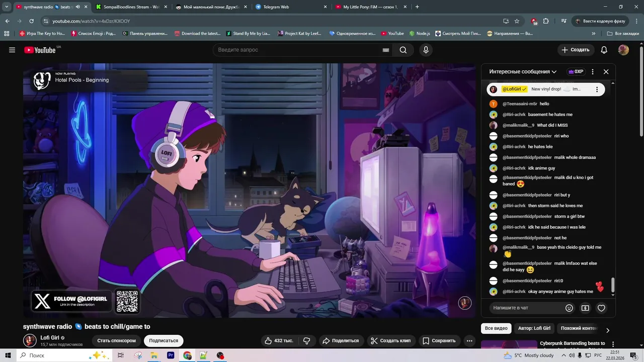This screenshot has height=362, width=644.
Task: Send a heart reaction in chat
Action: click(601, 308)
